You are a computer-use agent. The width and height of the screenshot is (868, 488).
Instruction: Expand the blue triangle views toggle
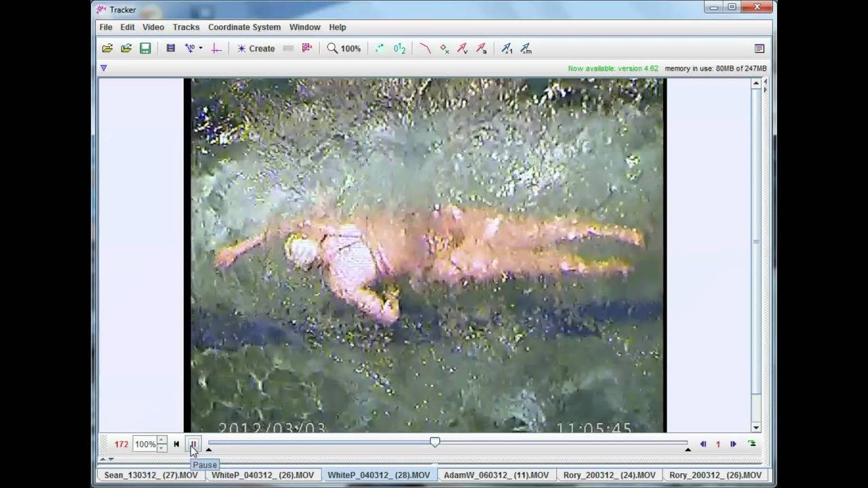click(x=104, y=68)
